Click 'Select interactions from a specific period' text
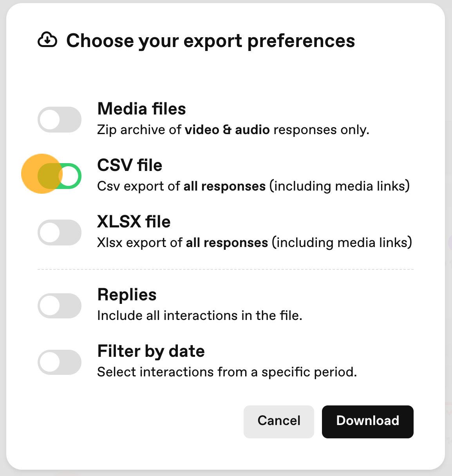Viewport: 452px width, 476px height. point(227,372)
